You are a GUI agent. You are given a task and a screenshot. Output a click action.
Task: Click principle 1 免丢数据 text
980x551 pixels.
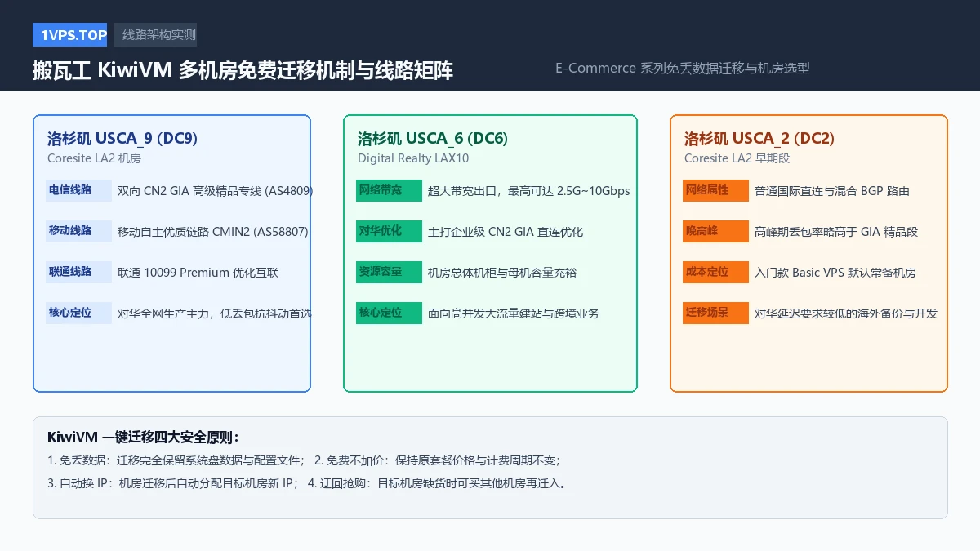click(x=176, y=460)
